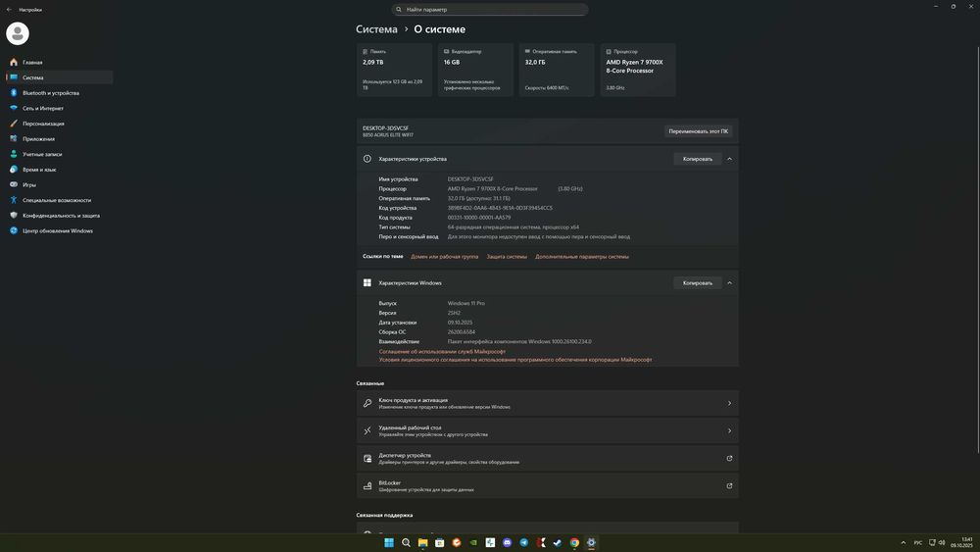Screen dimensions: 980x552
Task: Open the user account avatar
Action: point(18,33)
